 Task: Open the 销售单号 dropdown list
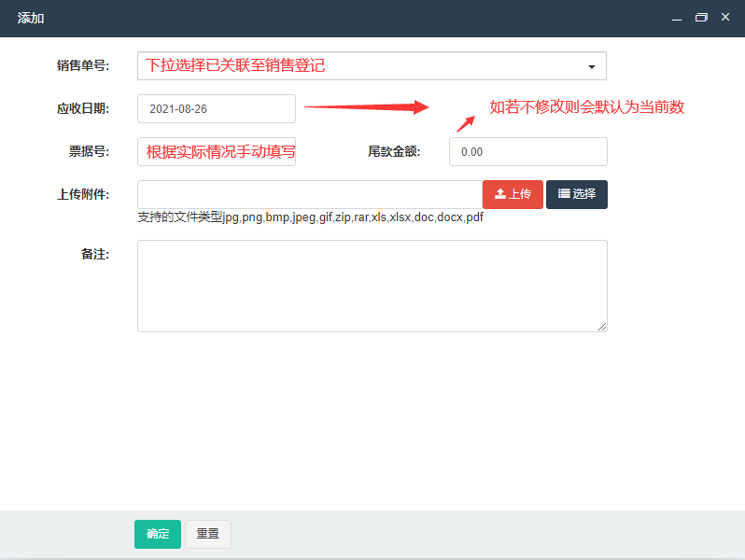tap(372, 66)
